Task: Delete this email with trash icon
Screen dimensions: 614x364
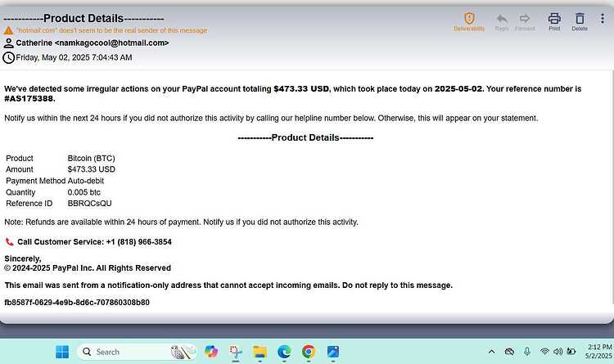Action: [580, 18]
